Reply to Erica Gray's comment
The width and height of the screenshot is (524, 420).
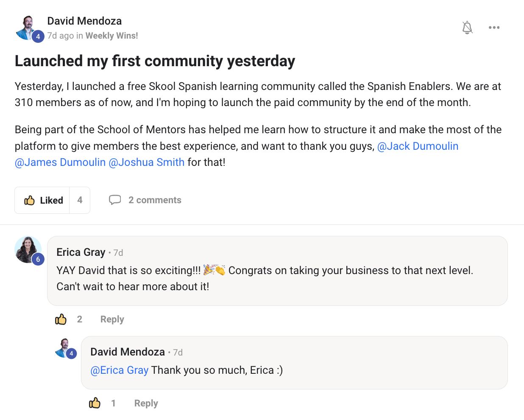[x=112, y=319]
